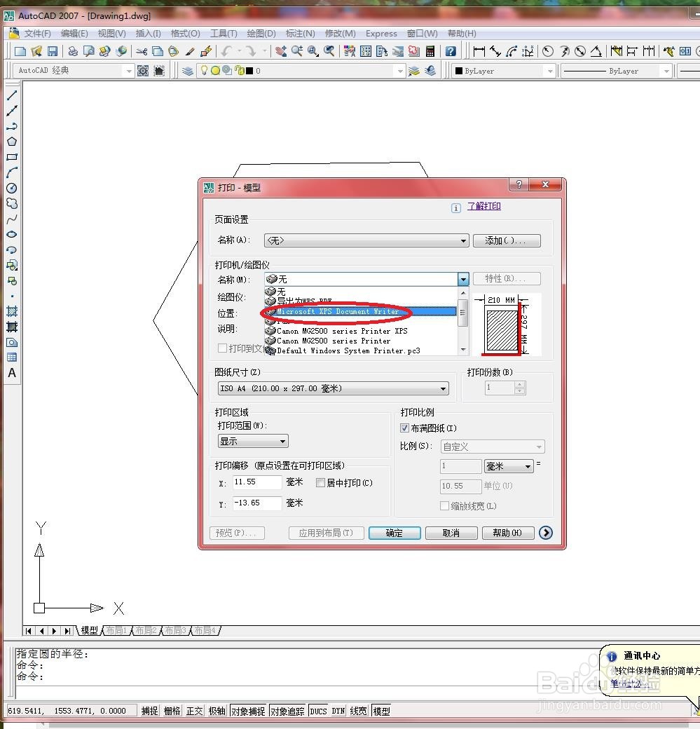The image size is (700, 729).
Task: Toggle 正交 ortho mode in status bar
Action: pyautogui.click(x=194, y=711)
